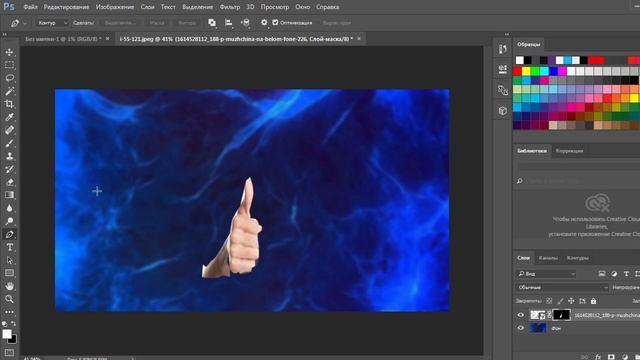Open the Изображение menu
Viewport: 640px width, 360px height.
(115, 7)
